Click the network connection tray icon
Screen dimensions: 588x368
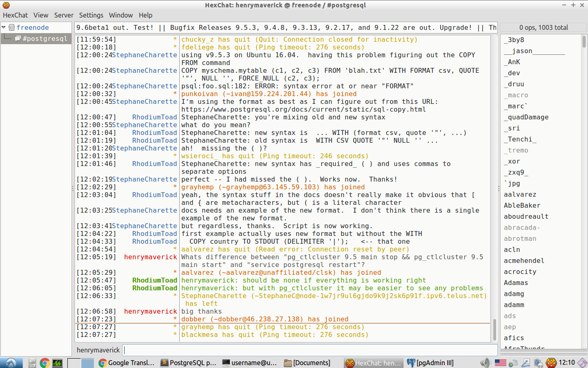click(x=526, y=363)
